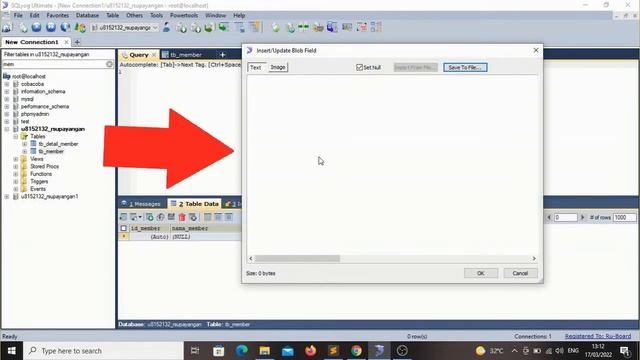Close the Insert/Update Blob Field dialog

click(x=536, y=50)
